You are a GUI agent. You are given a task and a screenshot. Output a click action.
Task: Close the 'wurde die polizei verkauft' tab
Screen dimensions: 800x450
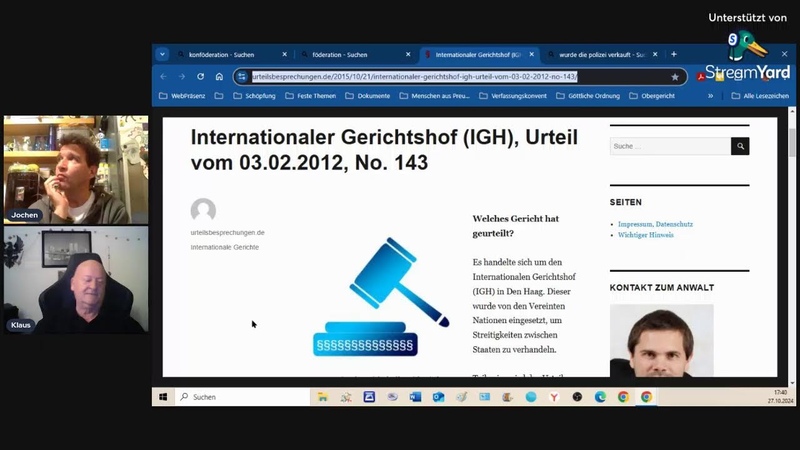tap(655, 54)
